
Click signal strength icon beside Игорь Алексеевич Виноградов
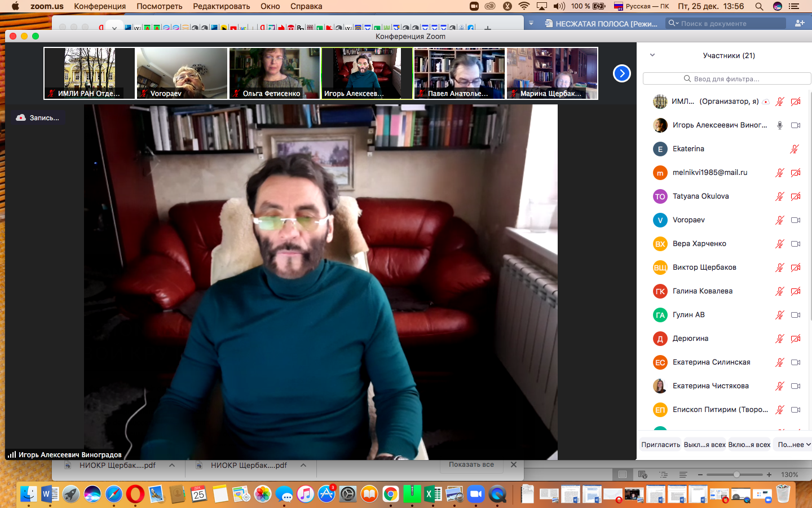11,454
